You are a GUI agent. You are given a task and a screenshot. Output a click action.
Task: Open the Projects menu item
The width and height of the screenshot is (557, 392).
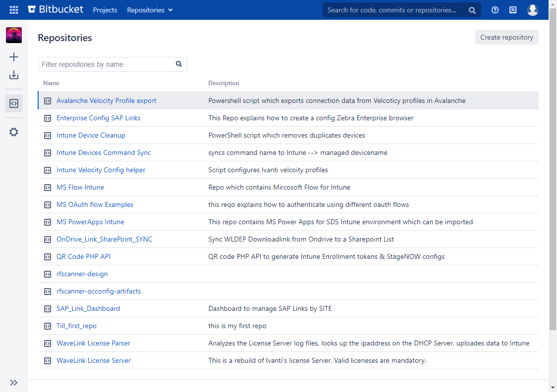[105, 10]
